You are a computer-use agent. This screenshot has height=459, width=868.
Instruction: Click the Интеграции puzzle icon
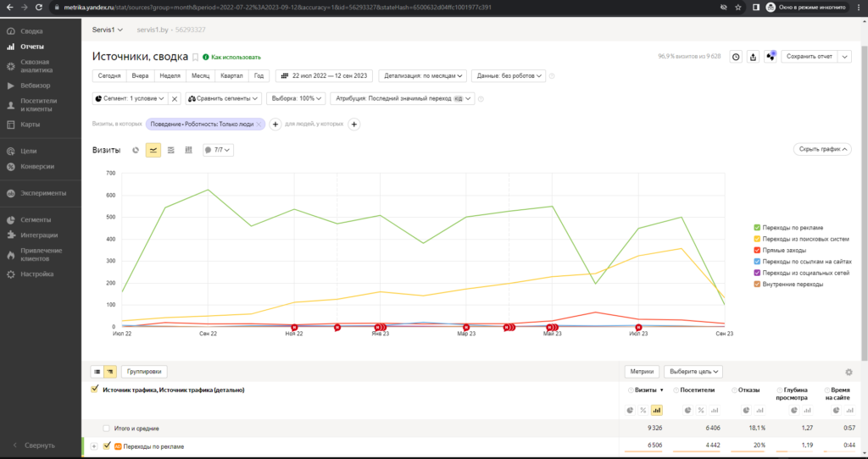tap(10, 235)
